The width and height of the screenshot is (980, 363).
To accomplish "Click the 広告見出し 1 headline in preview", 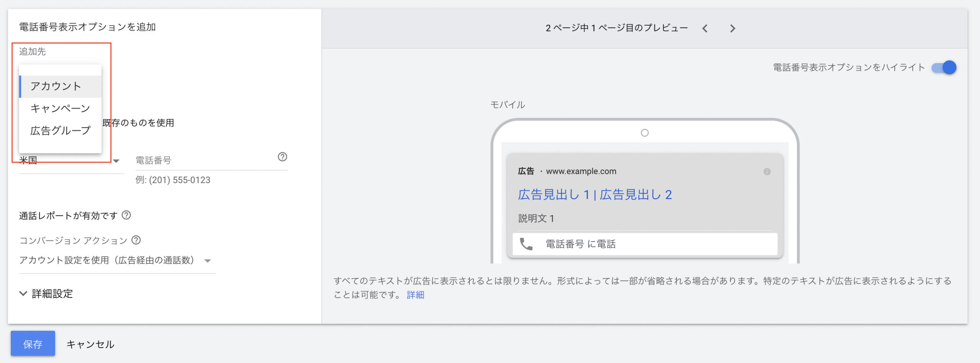I will (554, 195).
